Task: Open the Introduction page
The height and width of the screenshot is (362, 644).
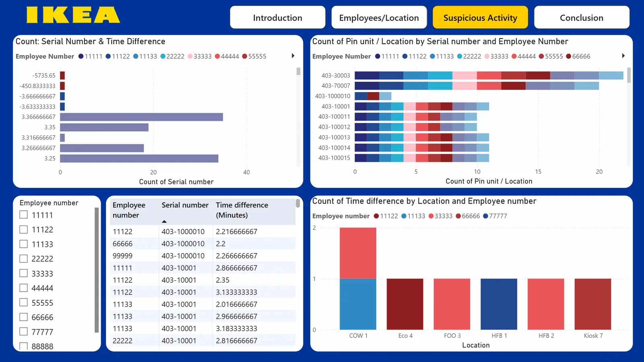Action: click(x=278, y=17)
